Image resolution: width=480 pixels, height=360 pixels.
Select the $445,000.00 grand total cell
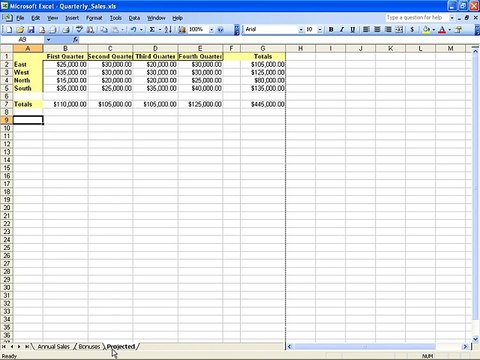click(x=263, y=104)
